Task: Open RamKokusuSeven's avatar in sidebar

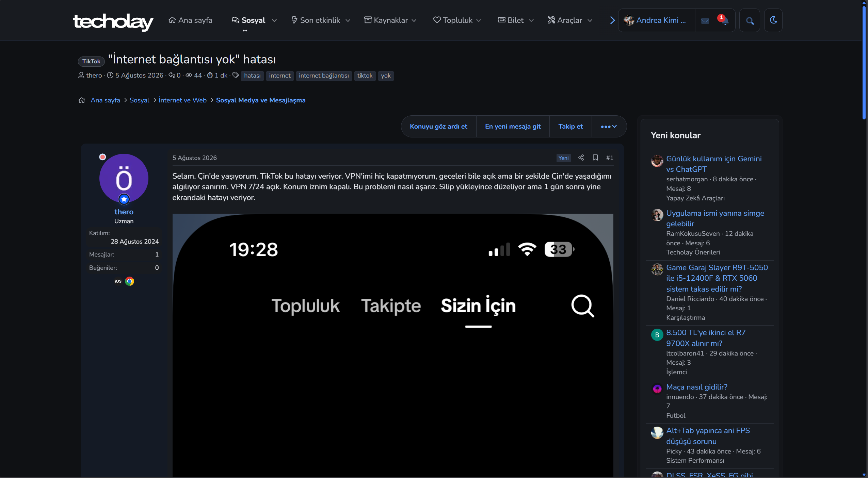Action: click(657, 215)
